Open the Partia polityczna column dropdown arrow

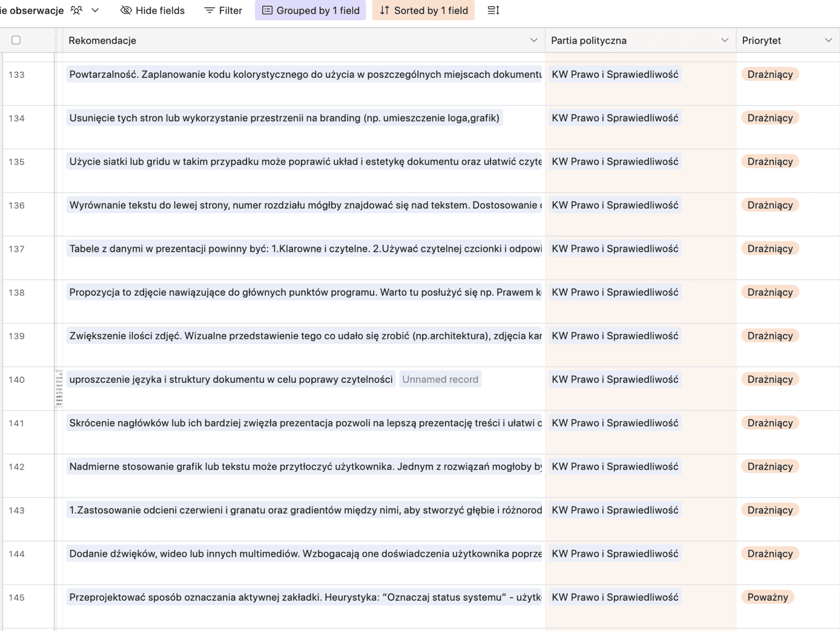point(725,40)
